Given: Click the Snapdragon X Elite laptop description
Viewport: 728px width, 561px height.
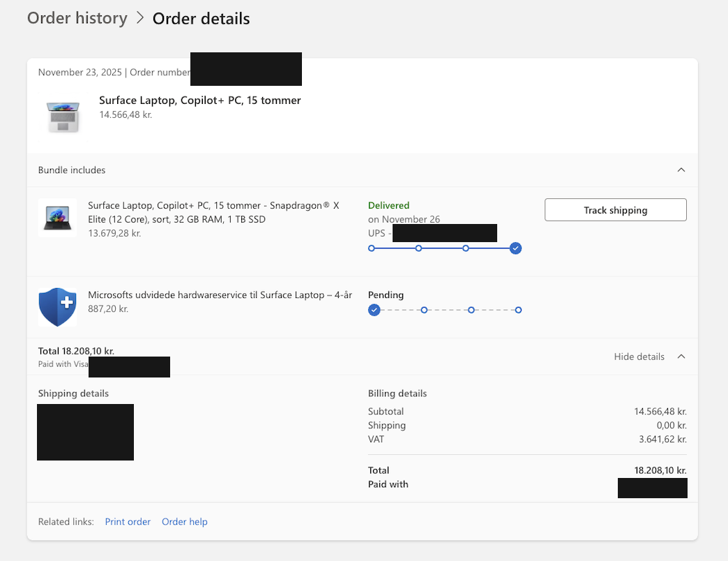Looking at the screenshot, I should (x=213, y=212).
